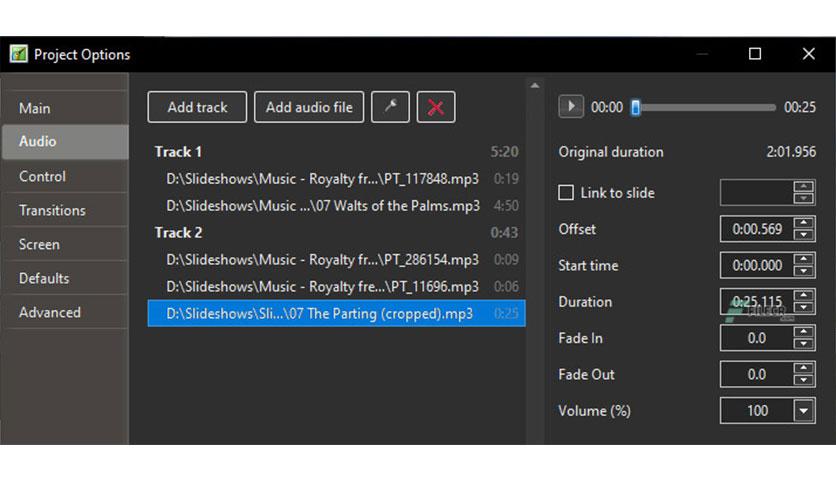Increase Fade In value arrow
This screenshot has height=484, width=836.
[803, 332]
